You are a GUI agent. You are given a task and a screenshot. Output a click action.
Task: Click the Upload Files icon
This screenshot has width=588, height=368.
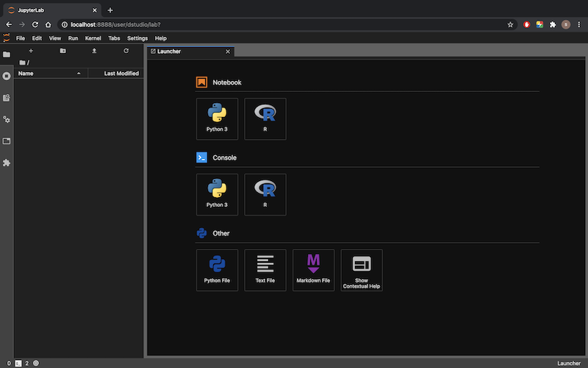[x=94, y=51]
